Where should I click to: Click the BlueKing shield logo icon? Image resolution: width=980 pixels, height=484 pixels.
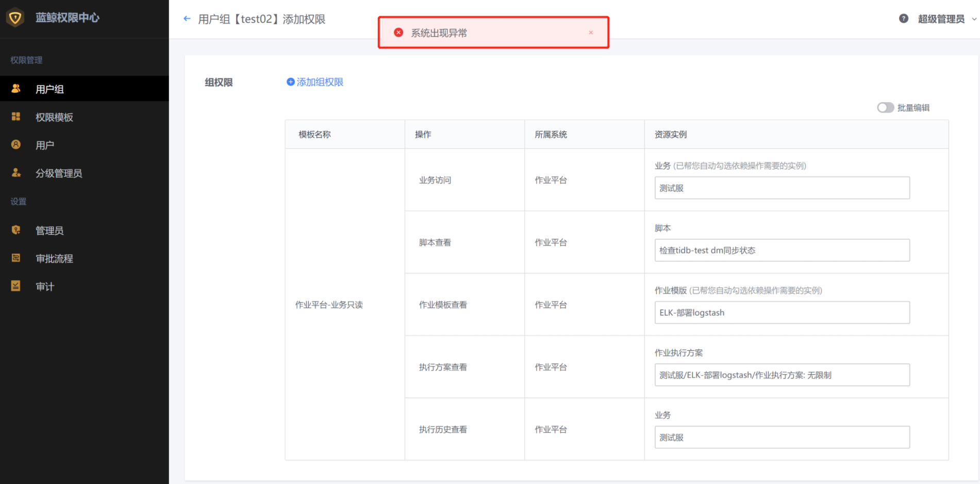point(15,17)
